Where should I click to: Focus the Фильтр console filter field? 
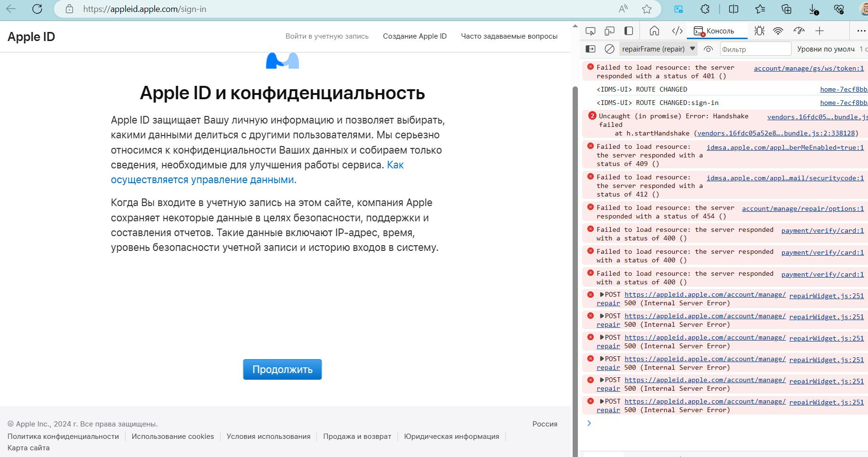(x=755, y=49)
